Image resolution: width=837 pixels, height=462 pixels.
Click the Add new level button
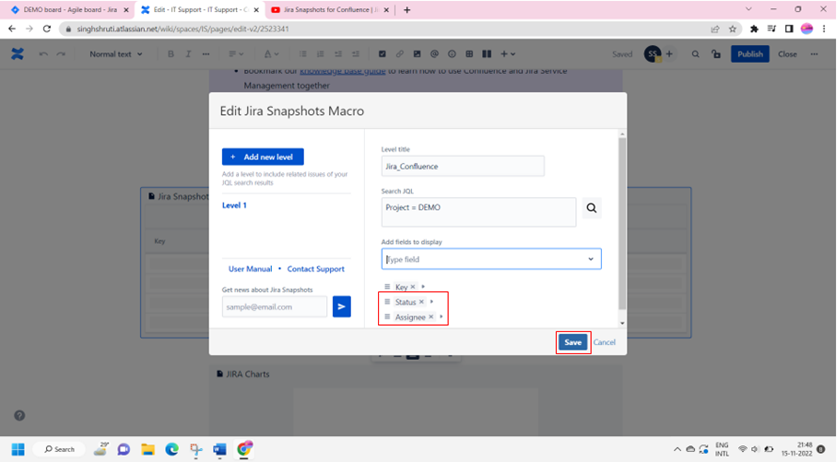click(x=263, y=156)
